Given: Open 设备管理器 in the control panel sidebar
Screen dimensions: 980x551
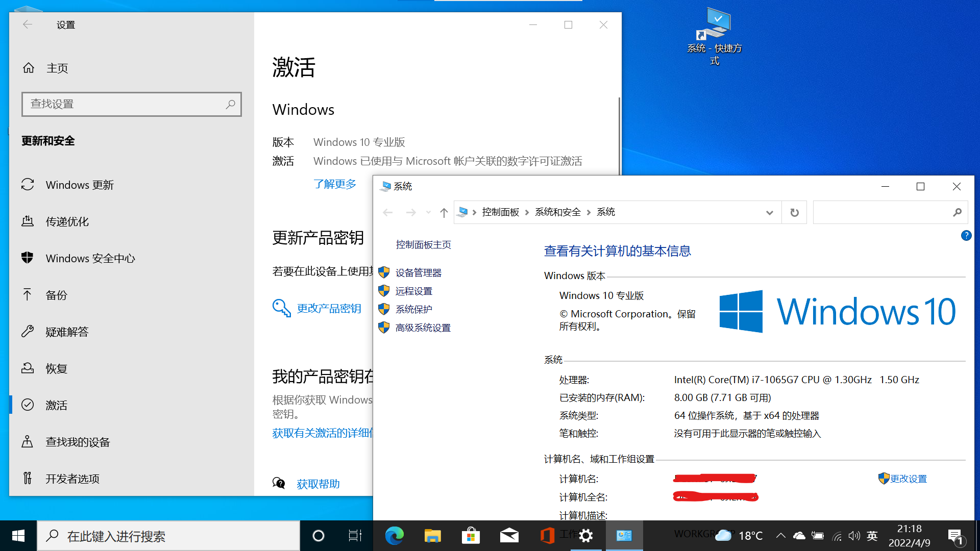Looking at the screenshot, I should click(418, 272).
